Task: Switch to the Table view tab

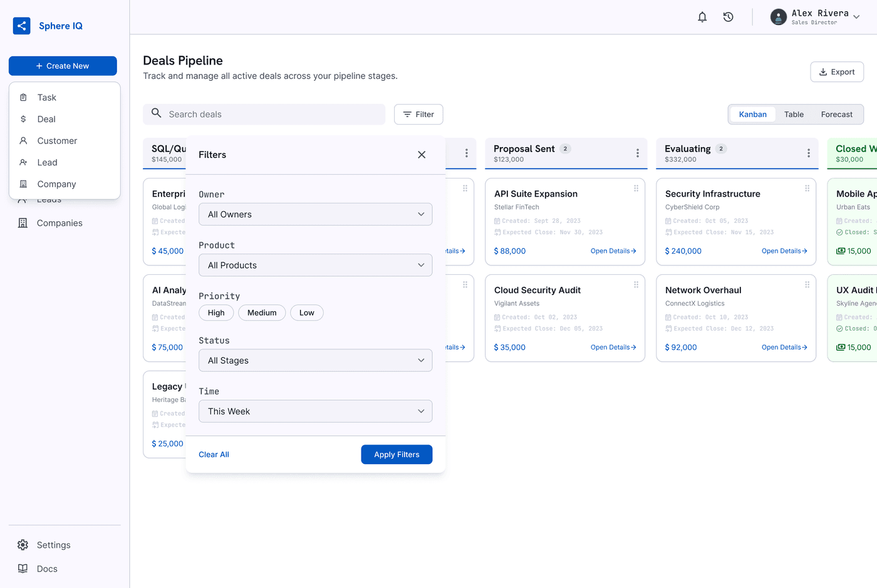Action: [794, 115]
